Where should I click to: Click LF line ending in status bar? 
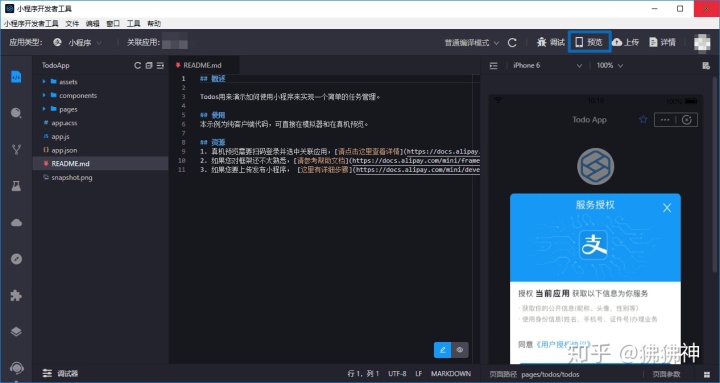coord(419,374)
